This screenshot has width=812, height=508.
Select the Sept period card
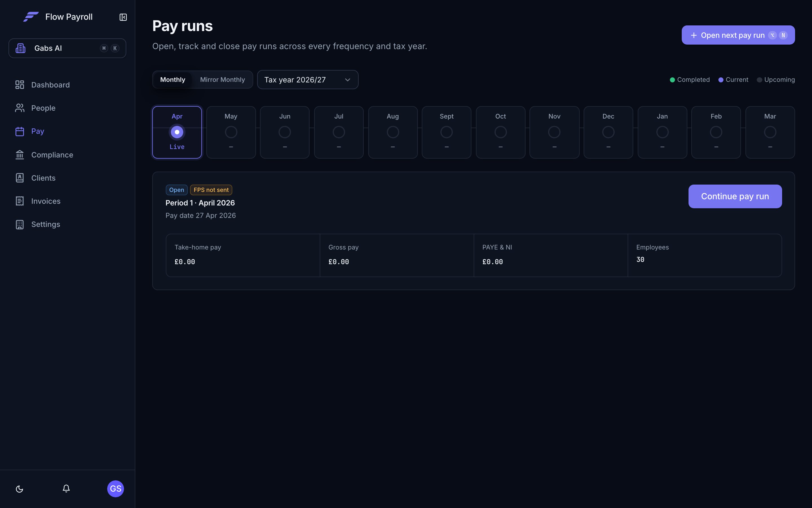(447, 132)
